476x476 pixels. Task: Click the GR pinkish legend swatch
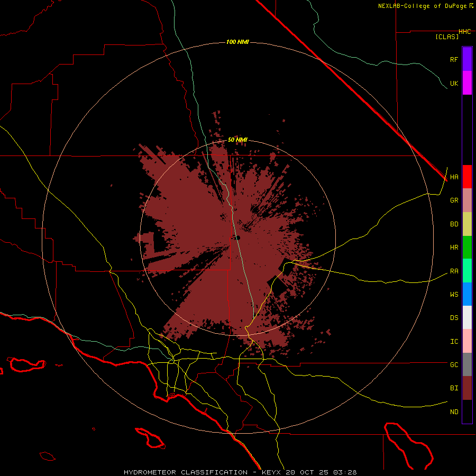coord(467,200)
